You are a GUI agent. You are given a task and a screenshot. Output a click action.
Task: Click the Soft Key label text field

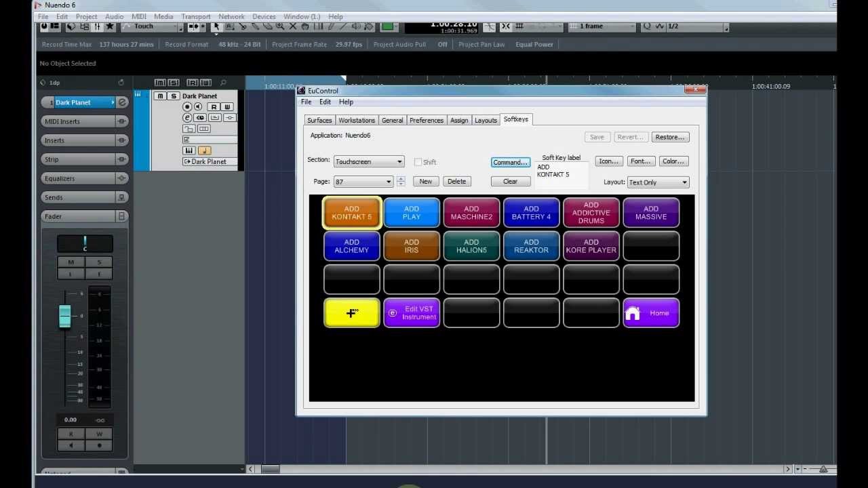562,175
